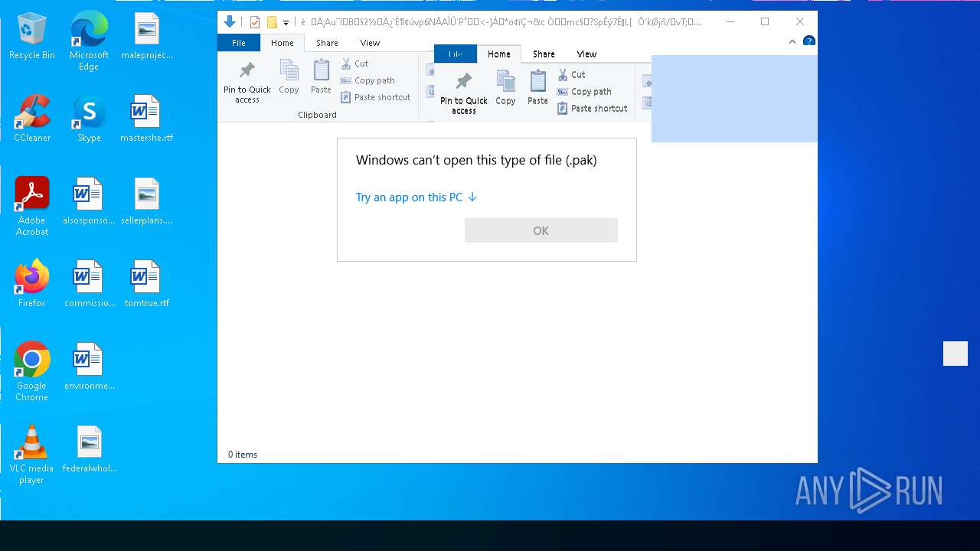Launch Skype from desktop shortcut
The image size is (980, 551).
click(89, 119)
